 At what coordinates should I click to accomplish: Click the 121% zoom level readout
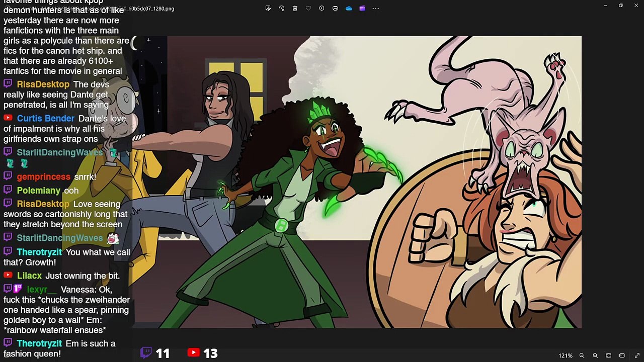point(566,355)
